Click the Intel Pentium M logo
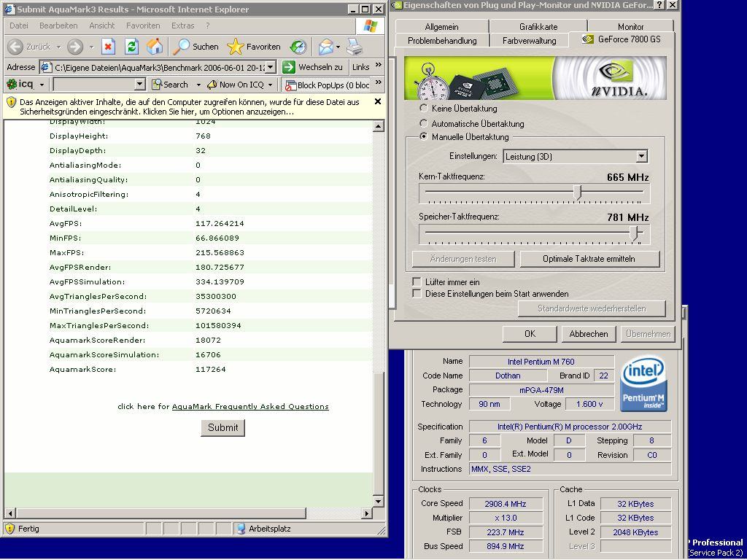 (x=643, y=384)
